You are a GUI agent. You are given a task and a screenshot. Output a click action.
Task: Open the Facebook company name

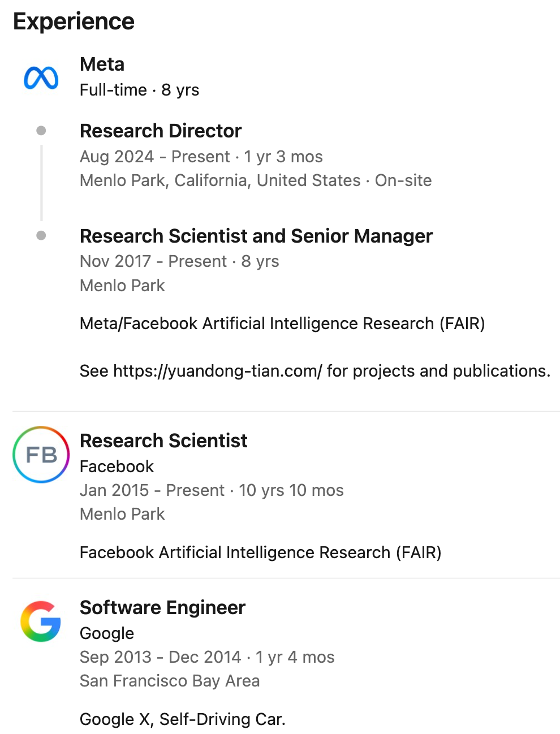pos(117,467)
